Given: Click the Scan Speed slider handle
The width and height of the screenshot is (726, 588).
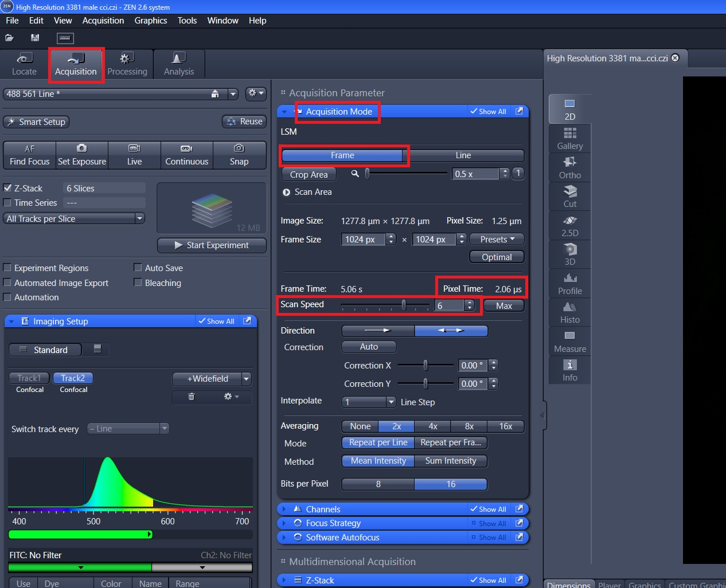Looking at the screenshot, I should (404, 305).
